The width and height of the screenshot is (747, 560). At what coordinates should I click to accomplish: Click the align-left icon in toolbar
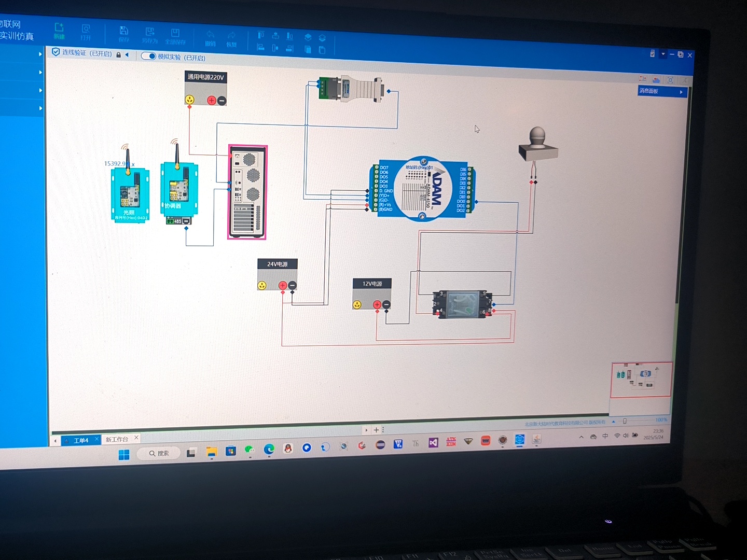coord(261,47)
